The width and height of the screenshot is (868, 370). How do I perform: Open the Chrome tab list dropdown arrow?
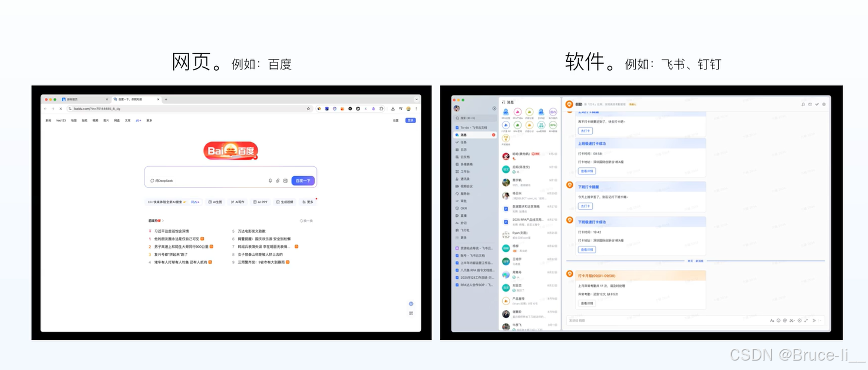[x=416, y=99]
